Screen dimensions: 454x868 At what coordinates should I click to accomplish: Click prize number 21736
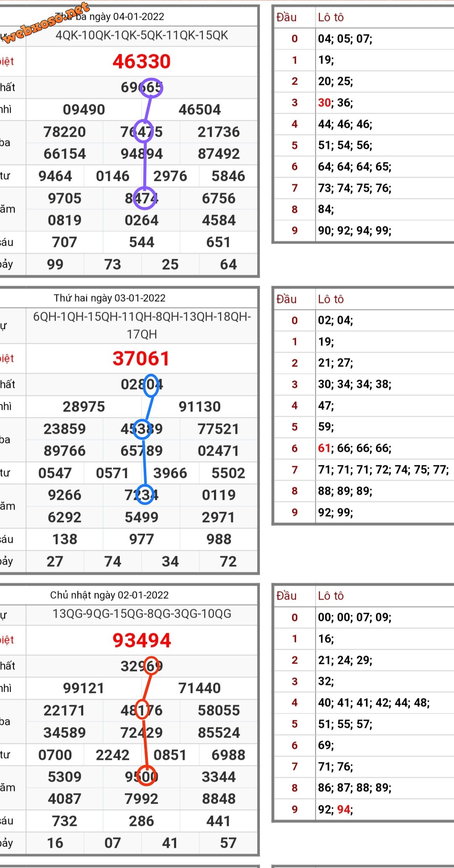tap(219, 132)
